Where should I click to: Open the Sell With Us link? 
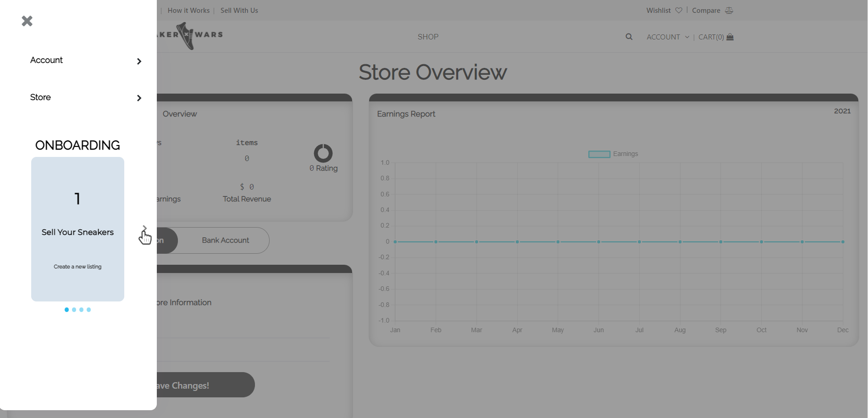click(239, 11)
